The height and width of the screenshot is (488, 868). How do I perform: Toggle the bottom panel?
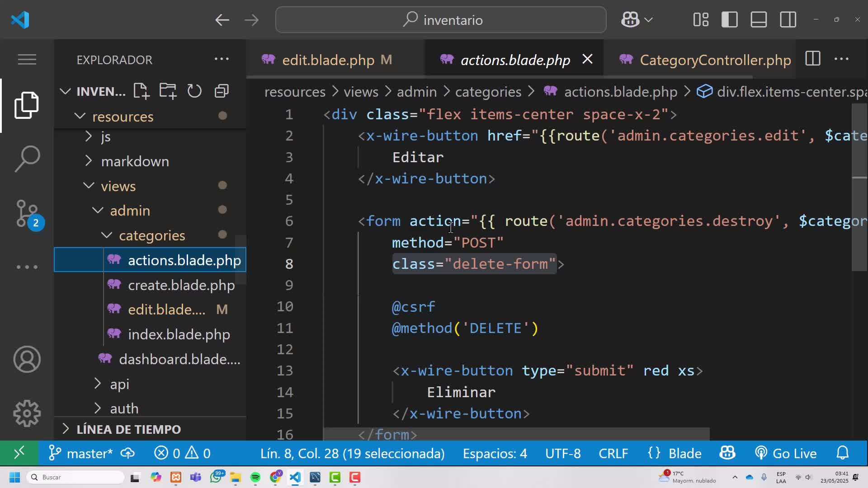coord(759,20)
